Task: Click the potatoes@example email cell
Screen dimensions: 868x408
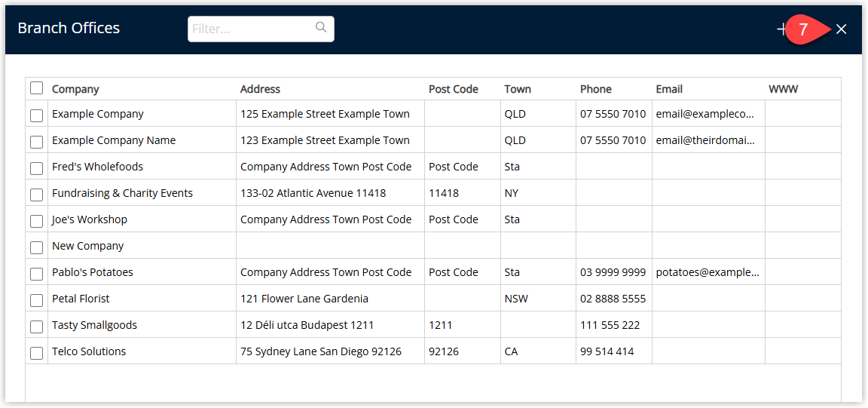Action: 708,272
